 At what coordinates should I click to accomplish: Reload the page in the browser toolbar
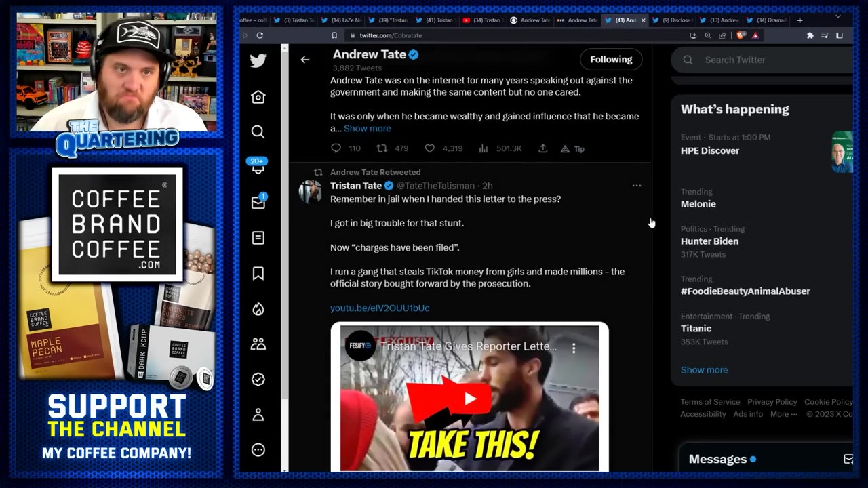(x=260, y=35)
